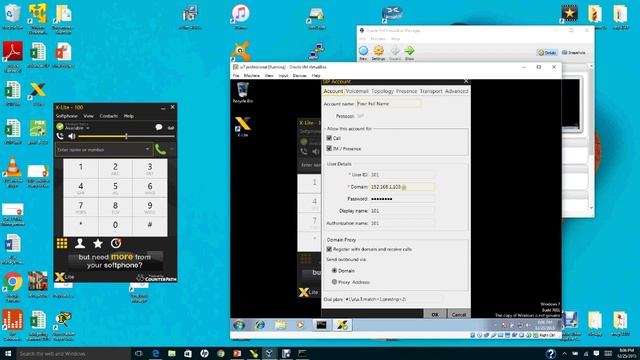This screenshot has height=360, width=640.
Task: Click the Show arrow in VirtualBox Manager
Action: tap(409, 53)
